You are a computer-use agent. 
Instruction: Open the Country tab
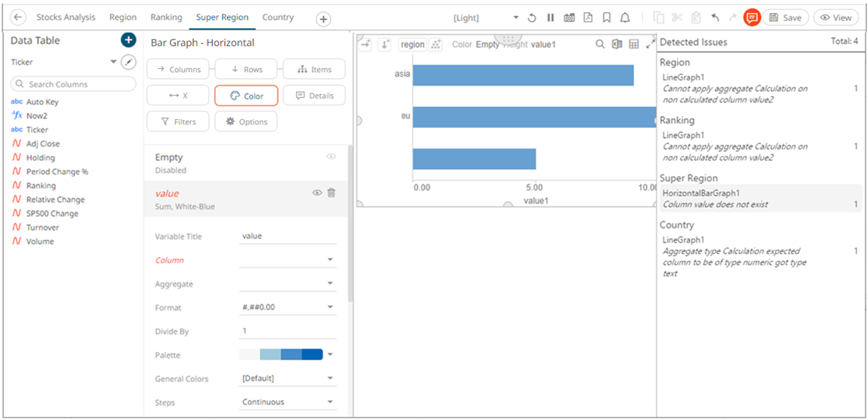[x=278, y=17]
